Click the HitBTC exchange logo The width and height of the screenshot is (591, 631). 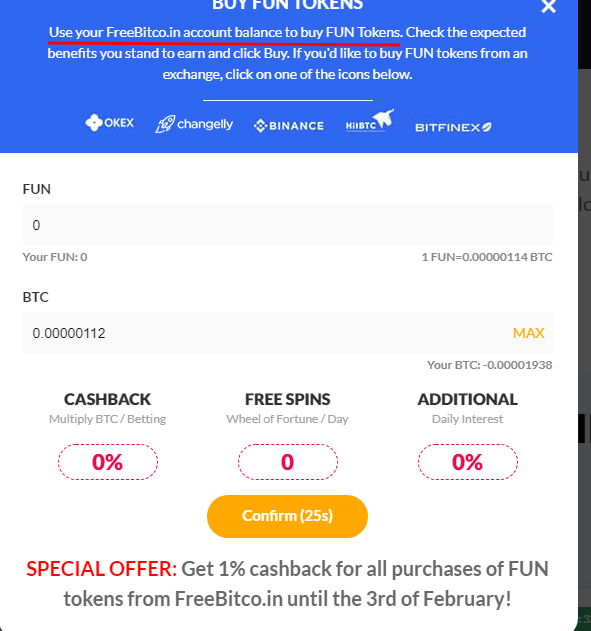369,121
